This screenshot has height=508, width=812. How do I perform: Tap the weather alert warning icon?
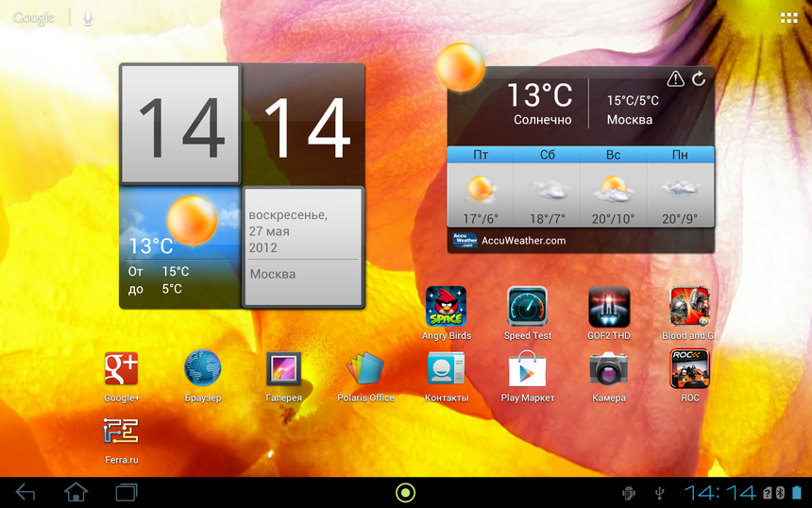[675, 78]
